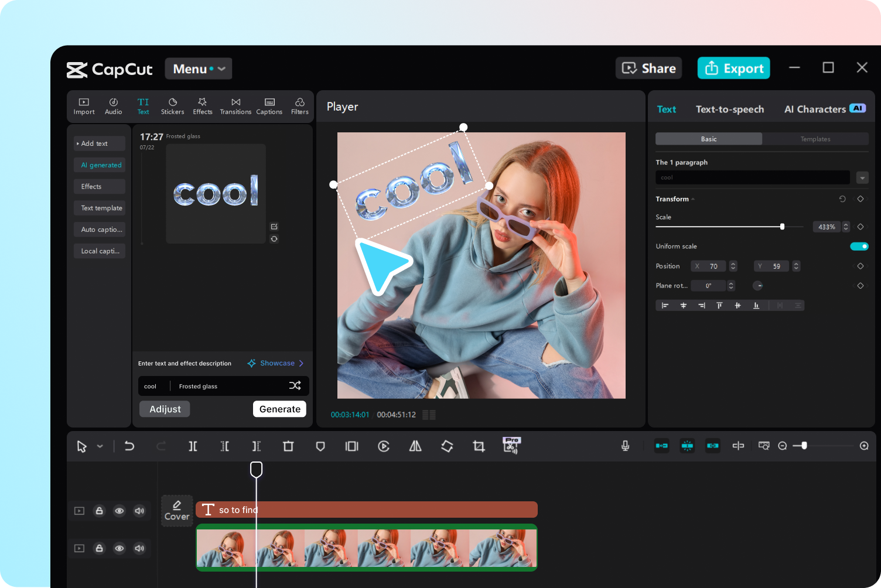Viewport: 881px width, 588px height.
Task: Hide the text track with eye icon
Action: pyautogui.click(x=119, y=511)
